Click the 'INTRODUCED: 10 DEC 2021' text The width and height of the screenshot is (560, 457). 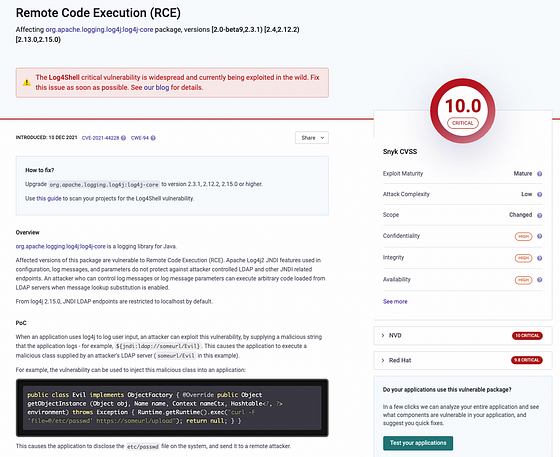[46, 137]
